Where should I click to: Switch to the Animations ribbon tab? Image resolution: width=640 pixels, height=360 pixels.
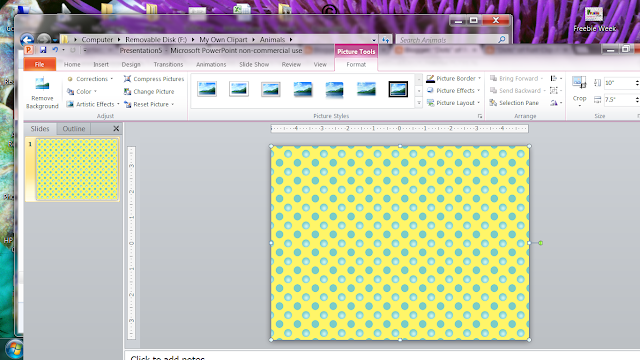pos(211,64)
